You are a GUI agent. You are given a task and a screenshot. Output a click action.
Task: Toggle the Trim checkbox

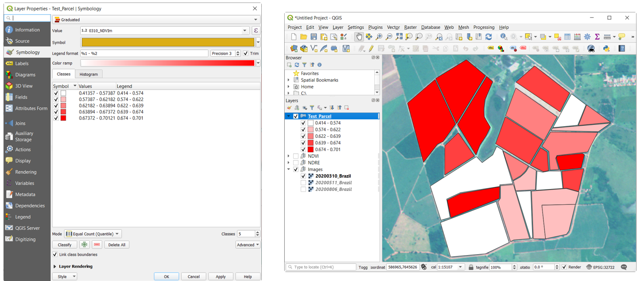pos(246,53)
